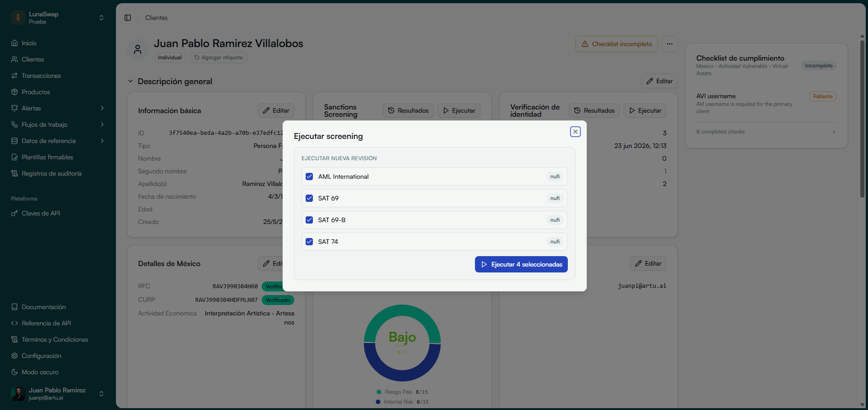Screen dimensions: 868x410
Task: Click the Transacciones arrows icon
Action: (14, 76)
